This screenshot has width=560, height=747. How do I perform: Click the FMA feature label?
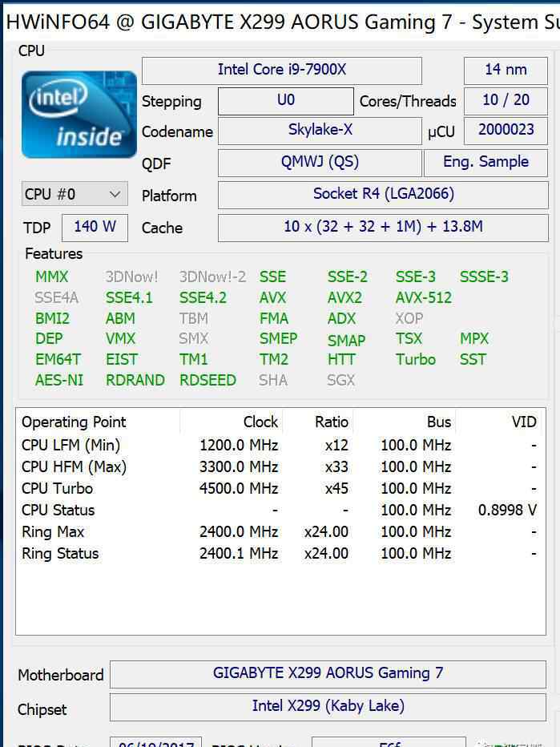coord(274,318)
